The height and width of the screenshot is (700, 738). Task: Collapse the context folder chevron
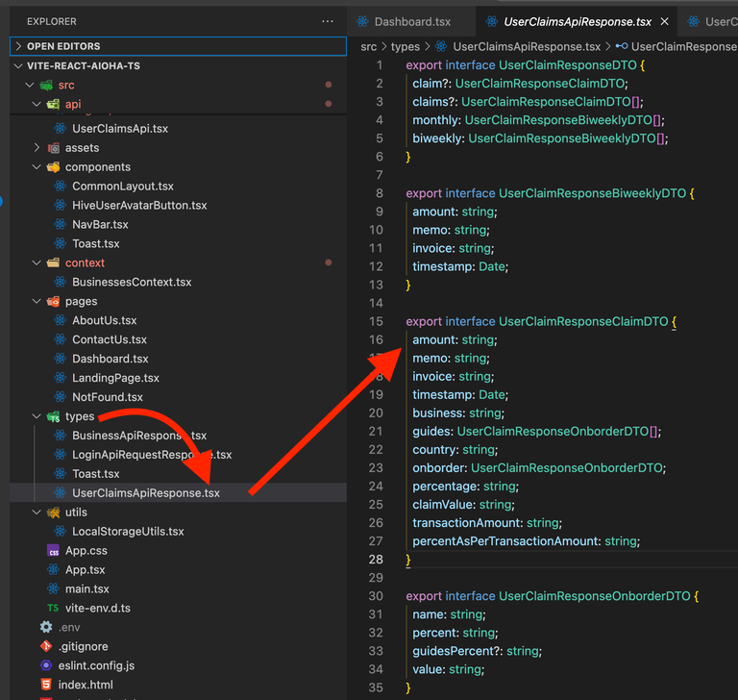37,262
